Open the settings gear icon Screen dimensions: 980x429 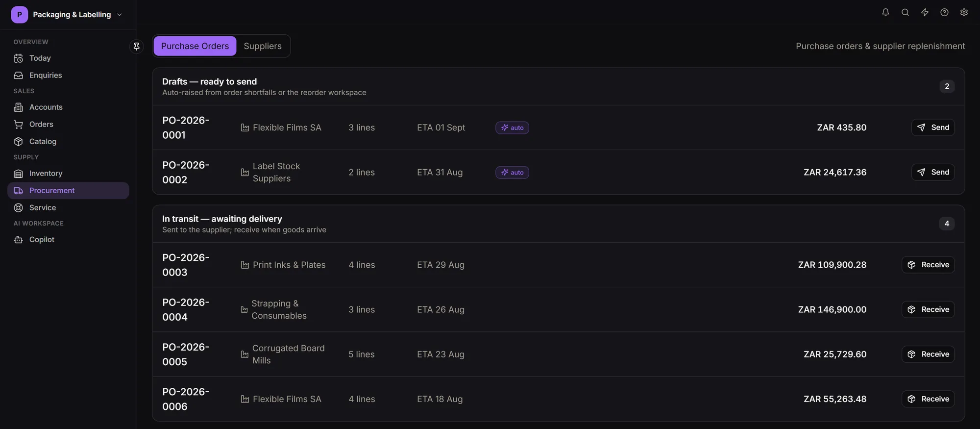click(964, 12)
